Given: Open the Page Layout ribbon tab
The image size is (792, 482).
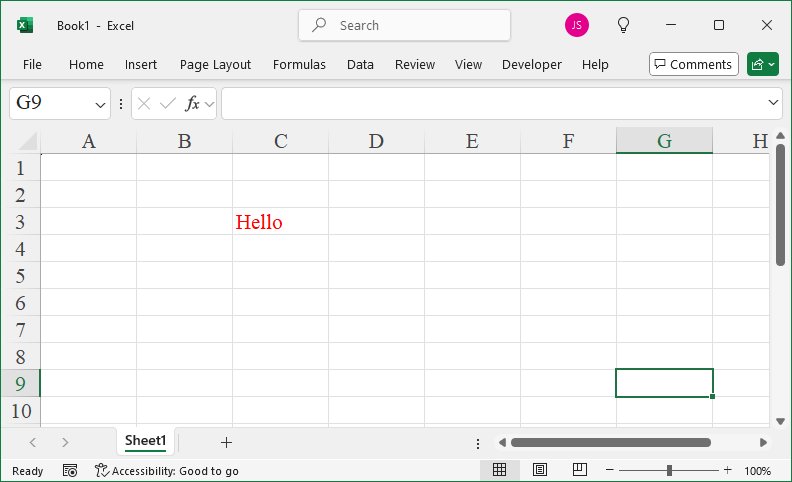Looking at the screenshot, I should 215,64.
